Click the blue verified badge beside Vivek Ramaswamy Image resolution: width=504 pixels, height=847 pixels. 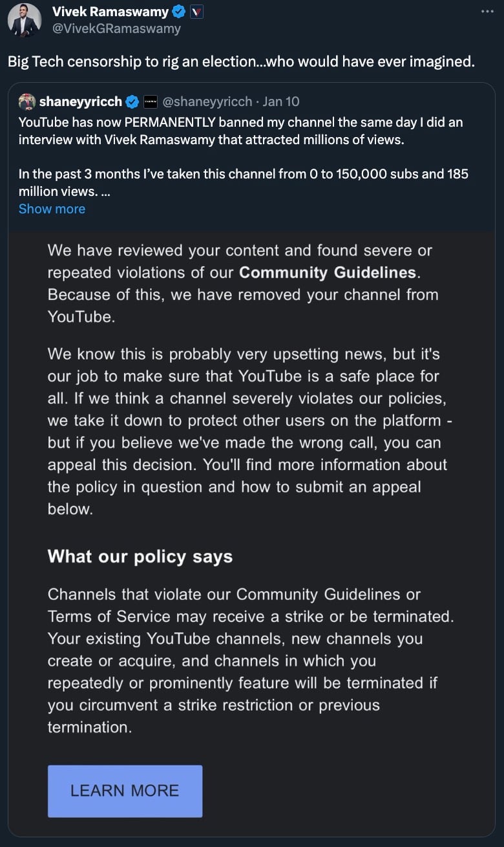tap(179, 12)
